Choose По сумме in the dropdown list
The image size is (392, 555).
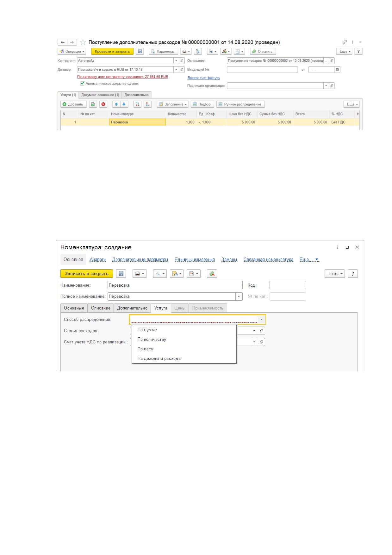pos(184,330)
